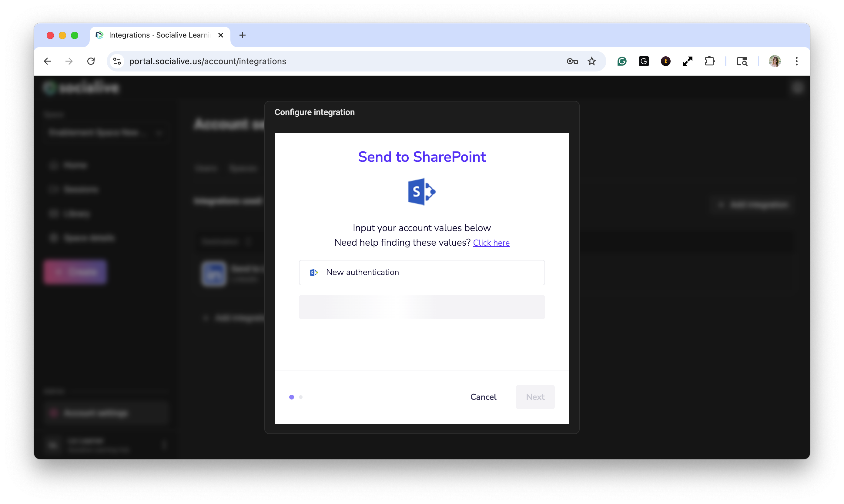This screenshot has height=504, width=844.
Task: Open the Click here help link
Action: coord(491,243)
